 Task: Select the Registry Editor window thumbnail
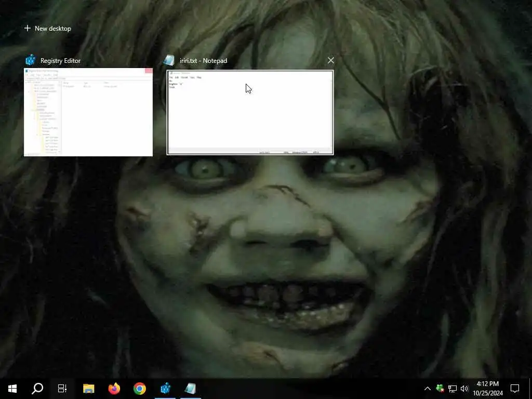pos(88,112)
